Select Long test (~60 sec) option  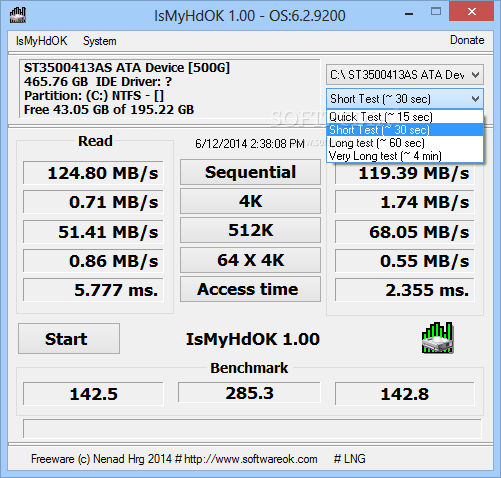[x=405, y=143]
